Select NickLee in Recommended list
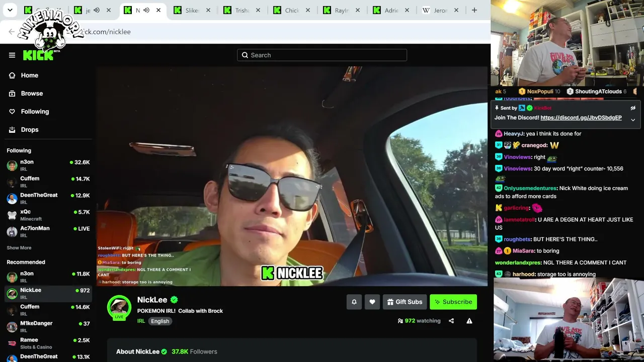 [48, 294]
